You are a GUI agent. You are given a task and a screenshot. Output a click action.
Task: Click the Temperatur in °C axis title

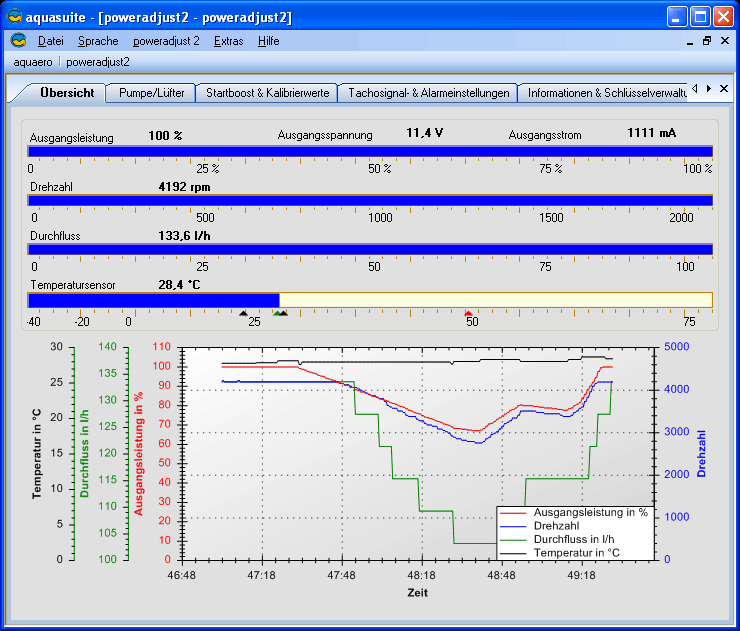(x=37, y=454)
